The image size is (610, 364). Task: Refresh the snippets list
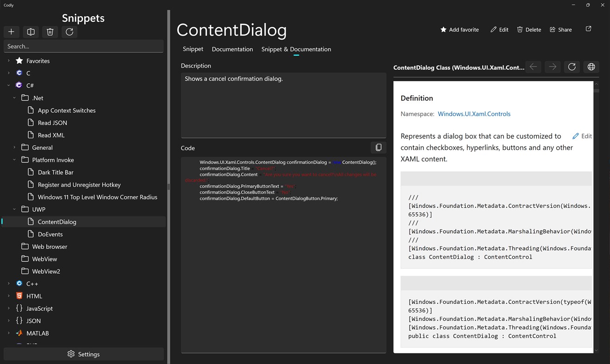pos(69,31)
